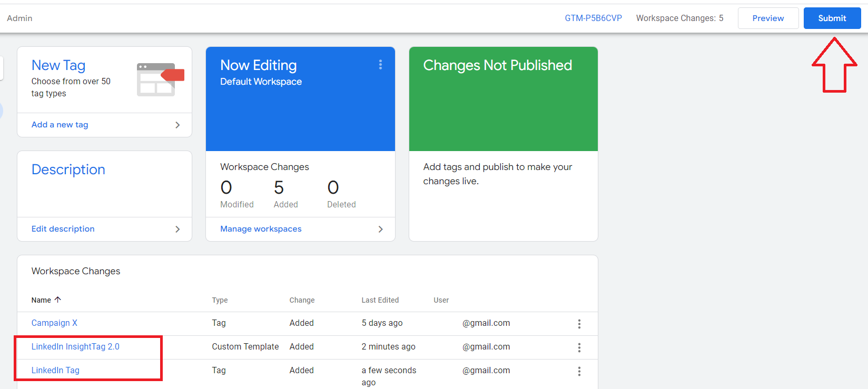Sort by the Type column header

coord(220,300)
